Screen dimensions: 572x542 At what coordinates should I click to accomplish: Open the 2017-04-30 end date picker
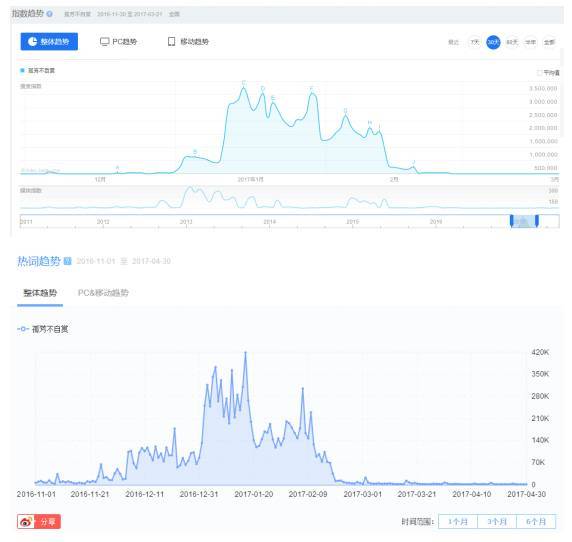pos(151,261)
